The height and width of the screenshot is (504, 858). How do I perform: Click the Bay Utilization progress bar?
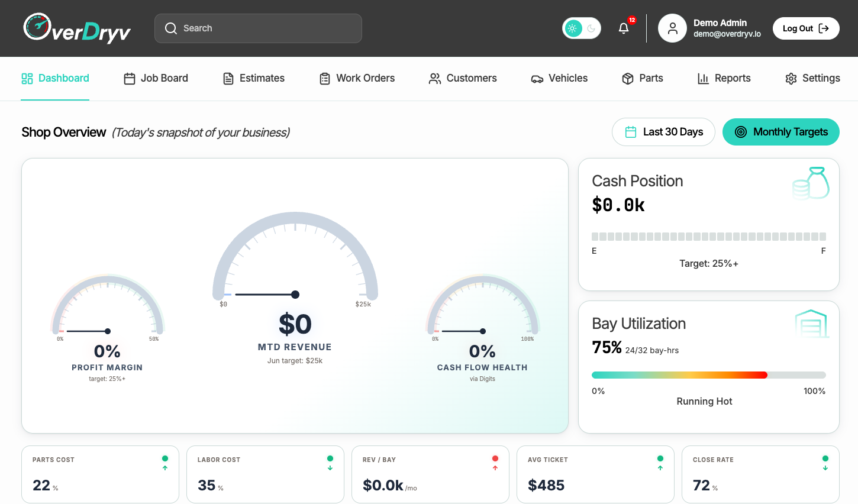[x=709, y=375]
